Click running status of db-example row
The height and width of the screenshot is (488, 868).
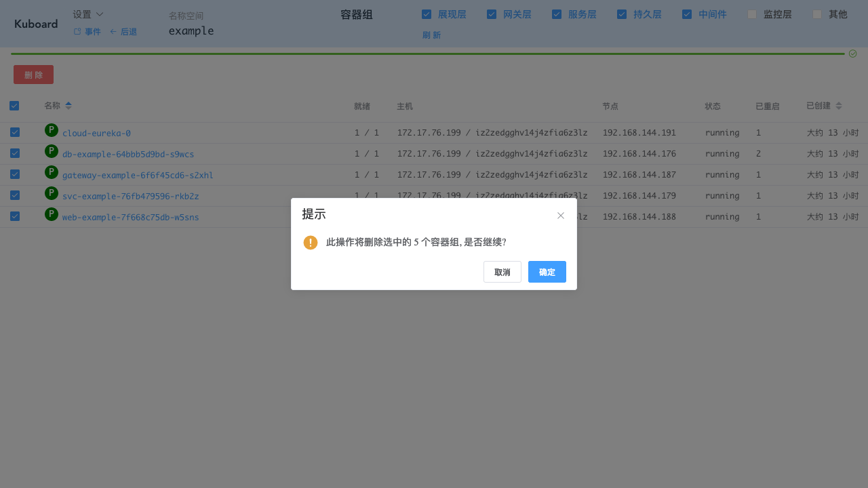click(x=722, y=154)
